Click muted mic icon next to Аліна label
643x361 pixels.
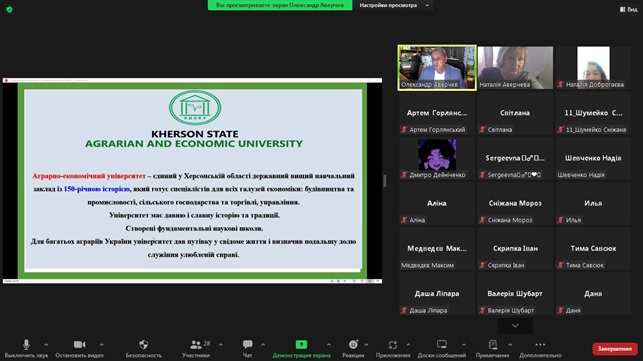click(x=404, y=220)
